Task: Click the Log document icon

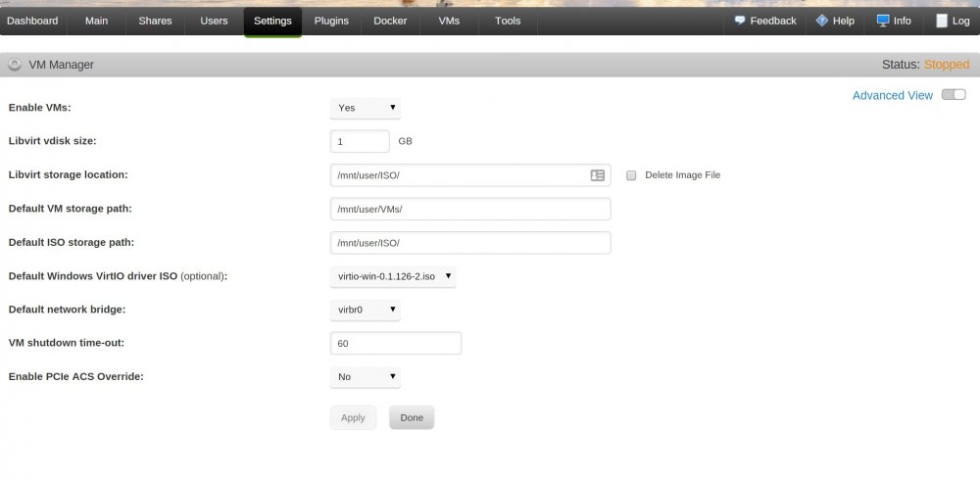Action: (x=942, y=21)
